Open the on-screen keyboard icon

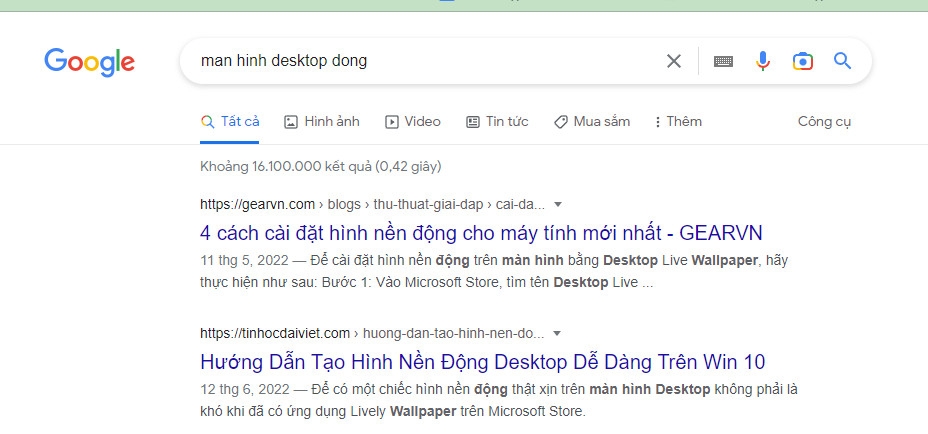coord(723,61)
